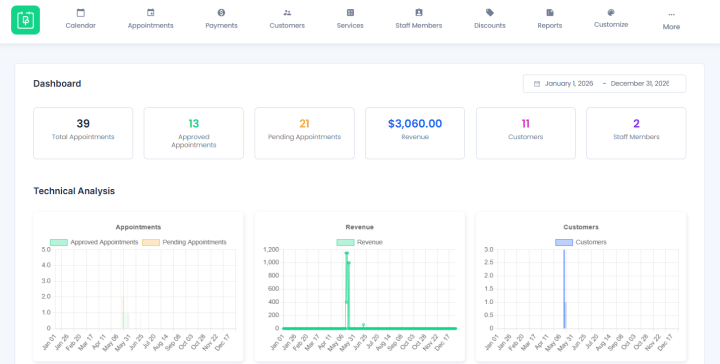This screenshot has height=364, width=720.
Task: Toggle the blue Customers legend swatch
Action: [564, 242]
